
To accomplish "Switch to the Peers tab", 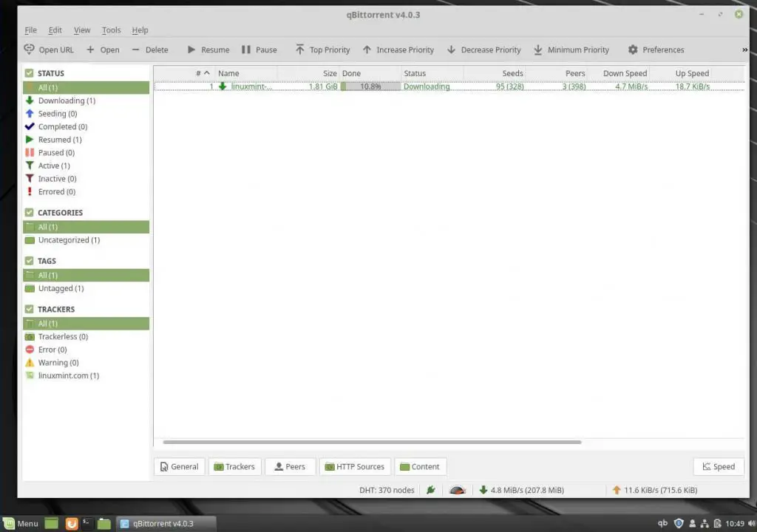I will click(x=290, y=467).
